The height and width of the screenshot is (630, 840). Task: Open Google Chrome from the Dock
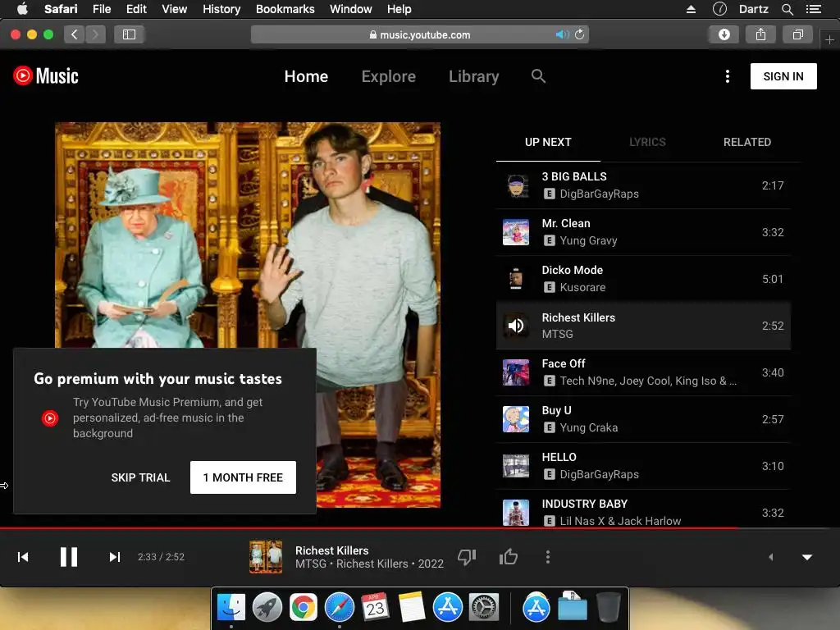pos(304,607)
